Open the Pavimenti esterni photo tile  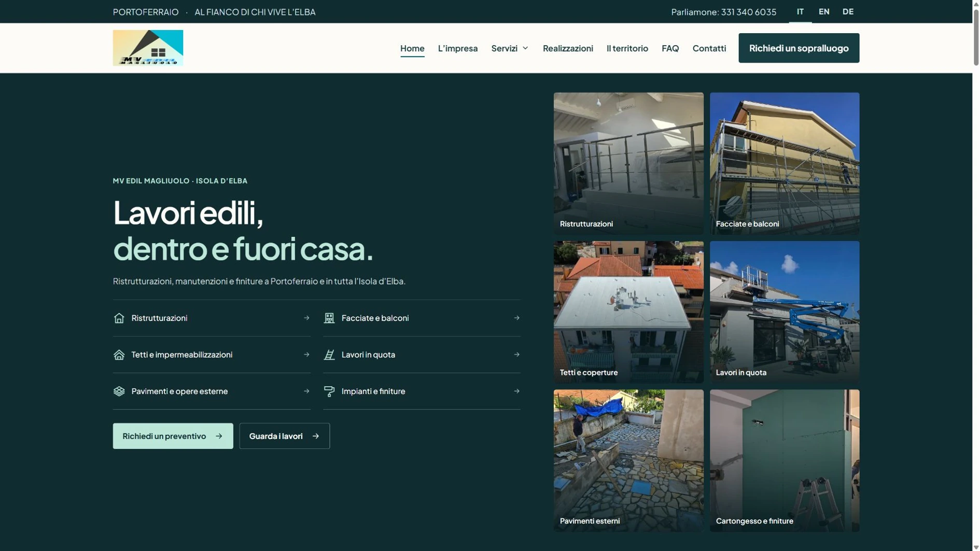pyautogui.click(x=628, y=461)
